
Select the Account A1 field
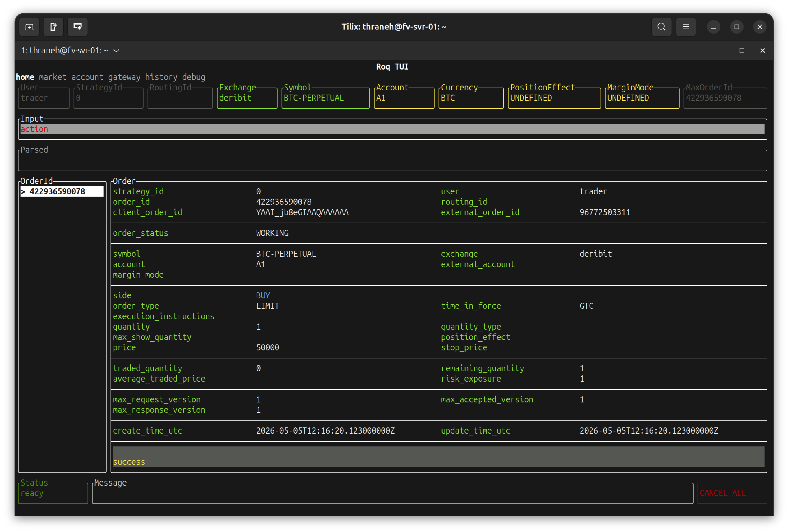(x=404, y=98)
